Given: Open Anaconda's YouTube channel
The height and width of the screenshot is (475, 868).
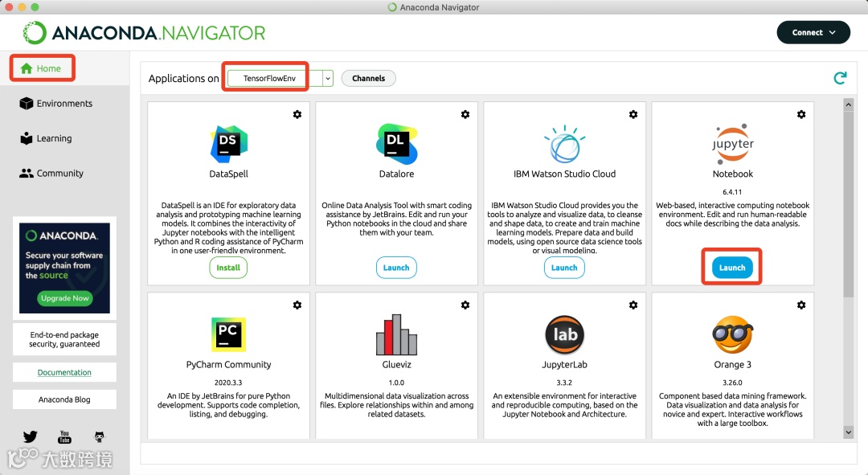Looking at the screenshot, I should 65,436.
